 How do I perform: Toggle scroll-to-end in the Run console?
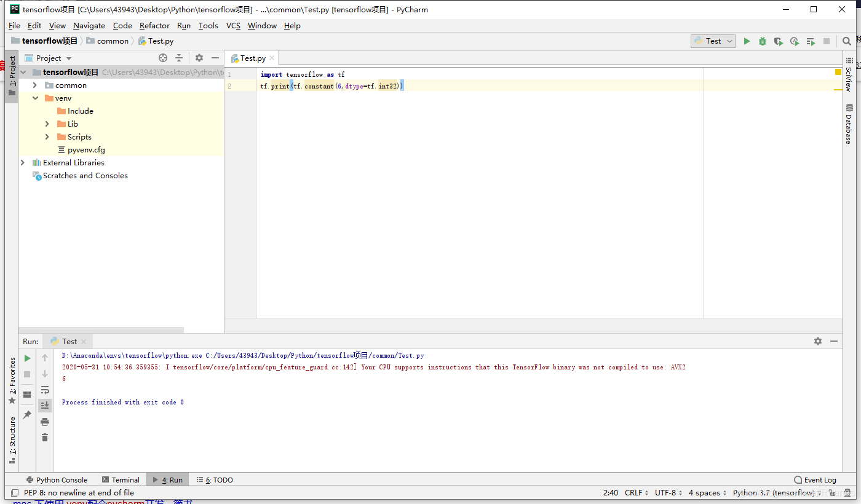click(x=45, y=405)
